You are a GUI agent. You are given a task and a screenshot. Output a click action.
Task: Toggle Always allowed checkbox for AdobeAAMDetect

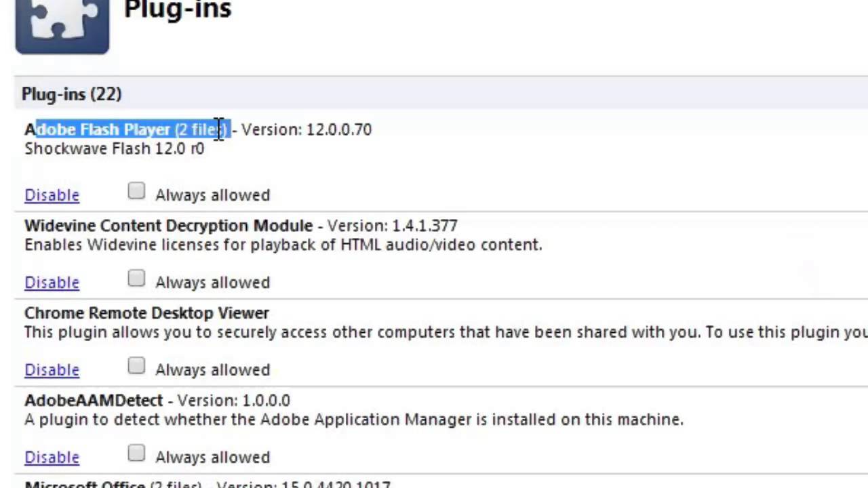[x=136, y=454]
